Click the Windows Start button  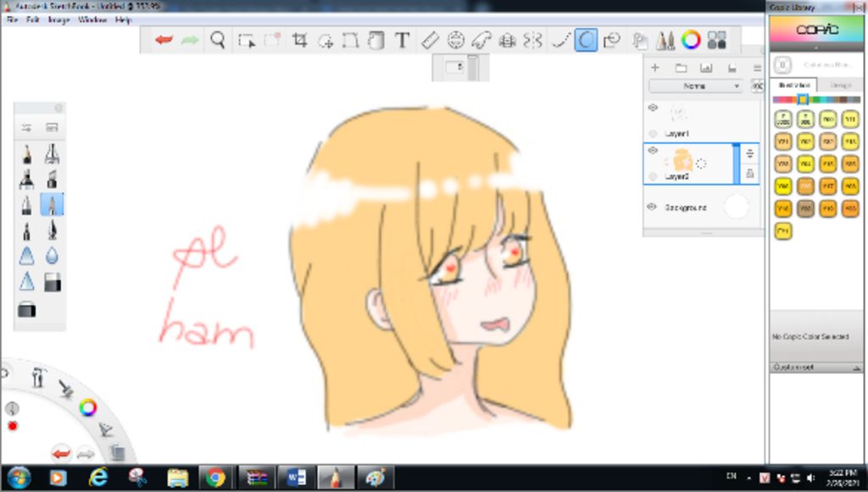click(19, 478)
